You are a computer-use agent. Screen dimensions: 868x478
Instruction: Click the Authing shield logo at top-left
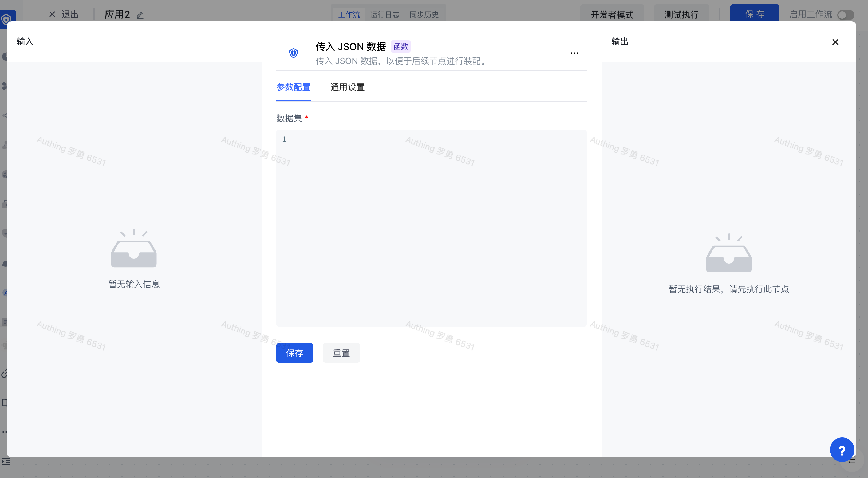[6, 19]
